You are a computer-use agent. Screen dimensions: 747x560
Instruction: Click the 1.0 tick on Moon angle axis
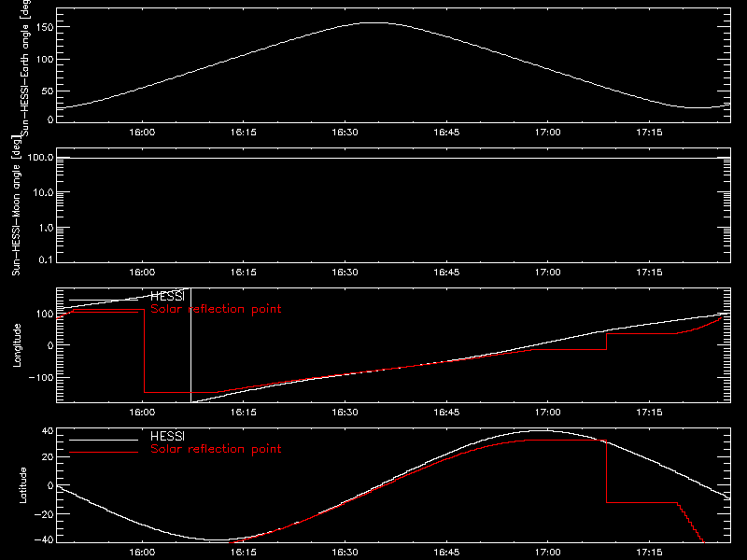coord(46,228)
